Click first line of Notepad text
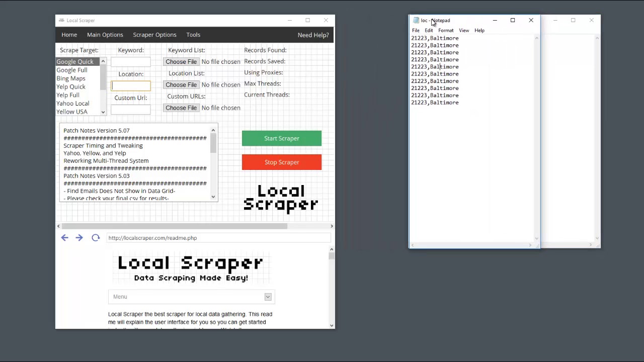This screenshot has height=362, width=644. (x=435, y=38)
